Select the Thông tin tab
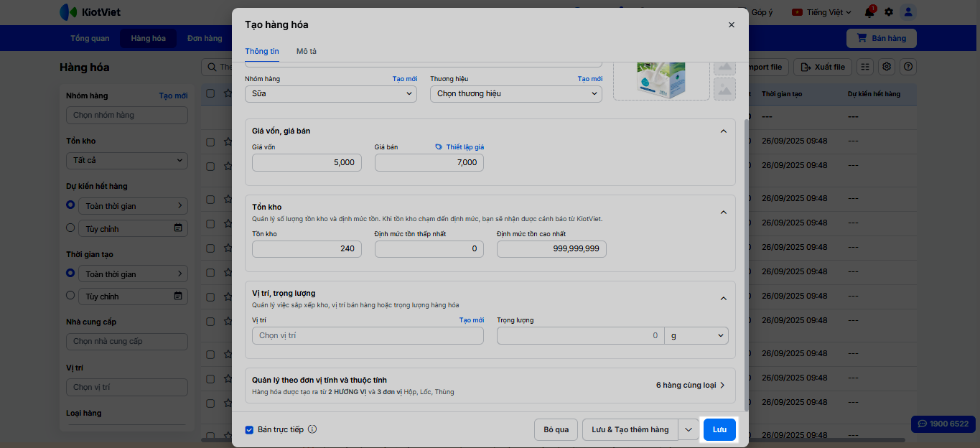Viewport: 980px width, 448px height. (262, 52)
